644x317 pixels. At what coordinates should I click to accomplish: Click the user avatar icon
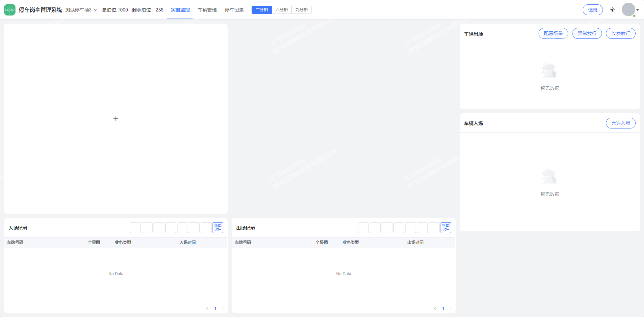click(x=628, y=10)
